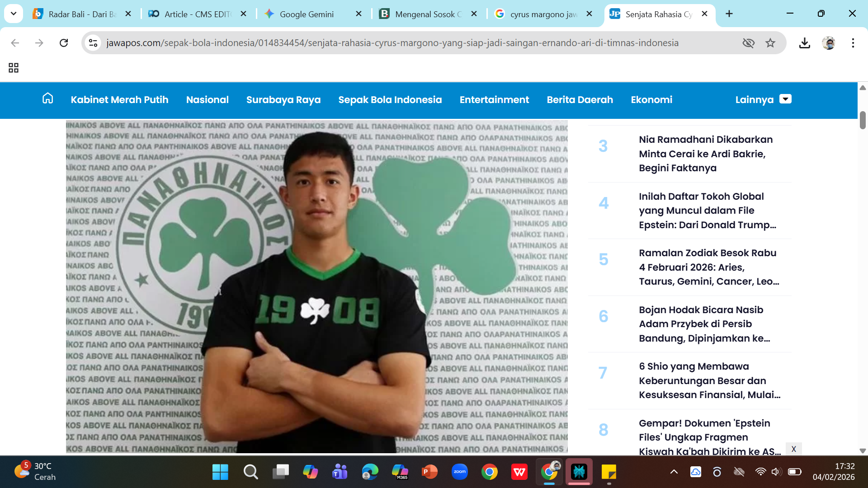Open the Chrome downloads panel
Image resolution: width=868 pixels, height=488 pixels.
click(x=804, y=43)
